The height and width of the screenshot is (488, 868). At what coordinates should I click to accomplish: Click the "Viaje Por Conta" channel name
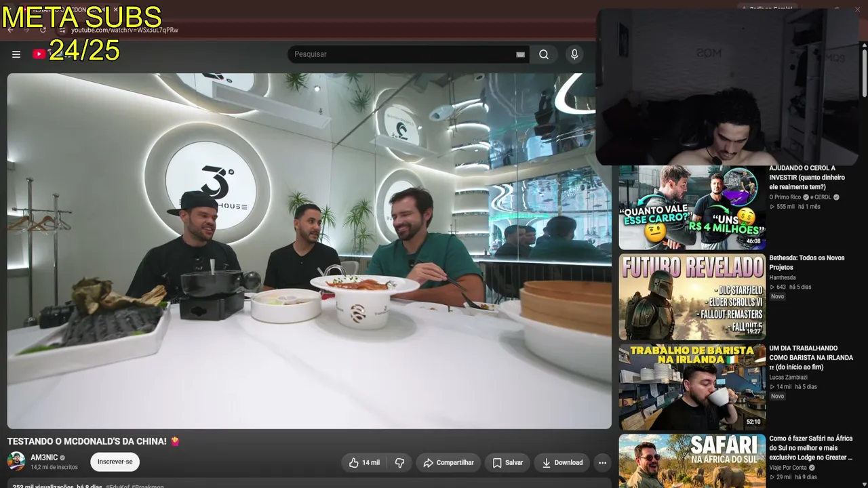[x=788, y=468]
